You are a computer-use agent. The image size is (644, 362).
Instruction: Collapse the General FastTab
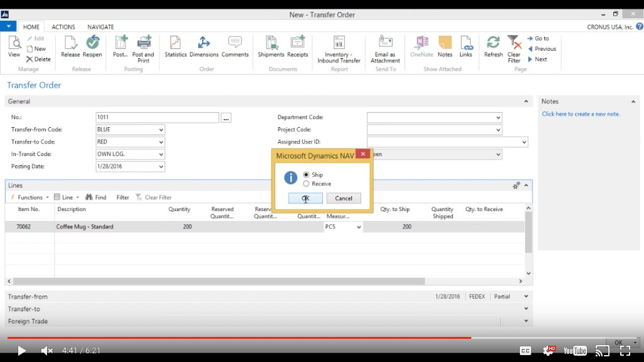pyautogui.click(x=525, y=101)
